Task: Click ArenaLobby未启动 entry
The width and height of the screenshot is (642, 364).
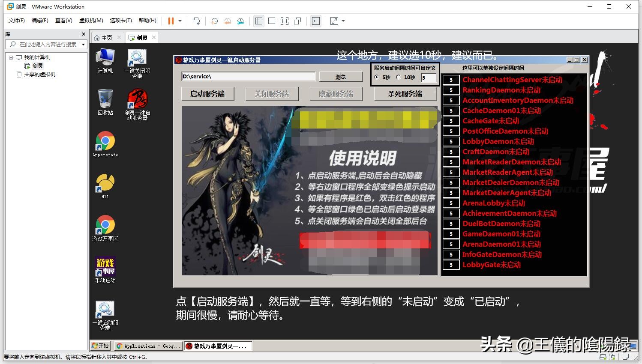Action: [494, 203]
